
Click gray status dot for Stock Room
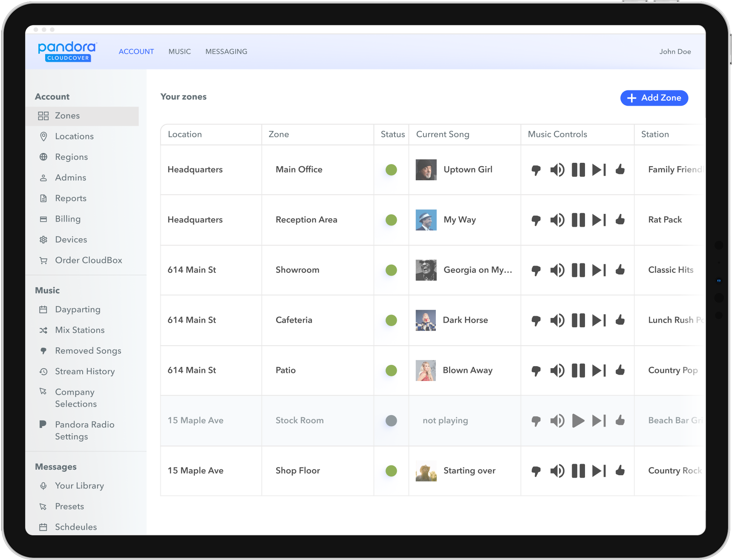click(x=391, y=421)
